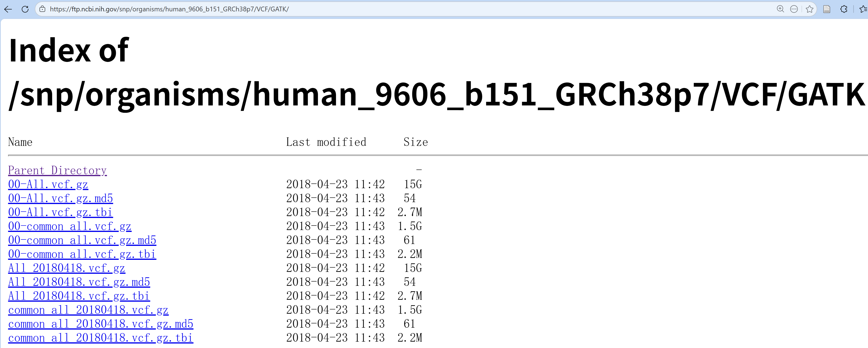Download 00-common_all.vcf.gz
This screenshot has width=868, height=348.
69,226
